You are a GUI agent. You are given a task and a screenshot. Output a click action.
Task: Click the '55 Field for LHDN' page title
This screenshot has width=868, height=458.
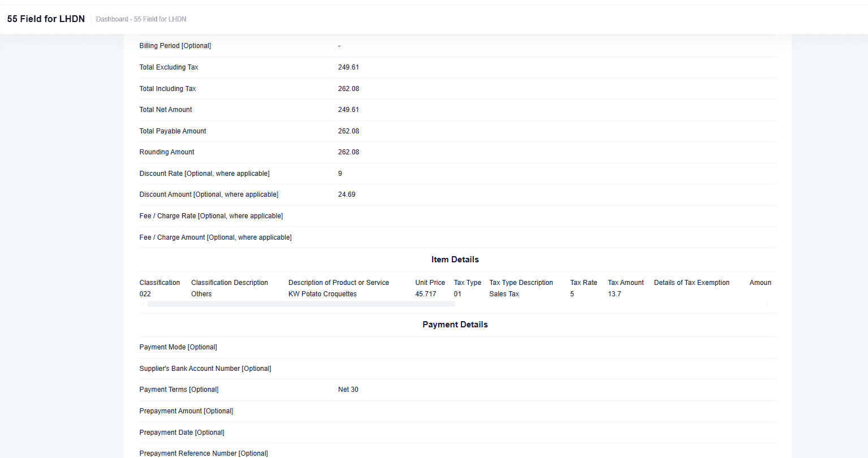click(46, 19)
